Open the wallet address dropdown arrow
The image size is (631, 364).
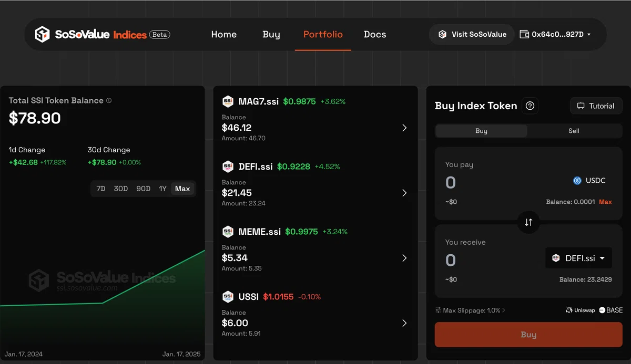pos(589,35)
